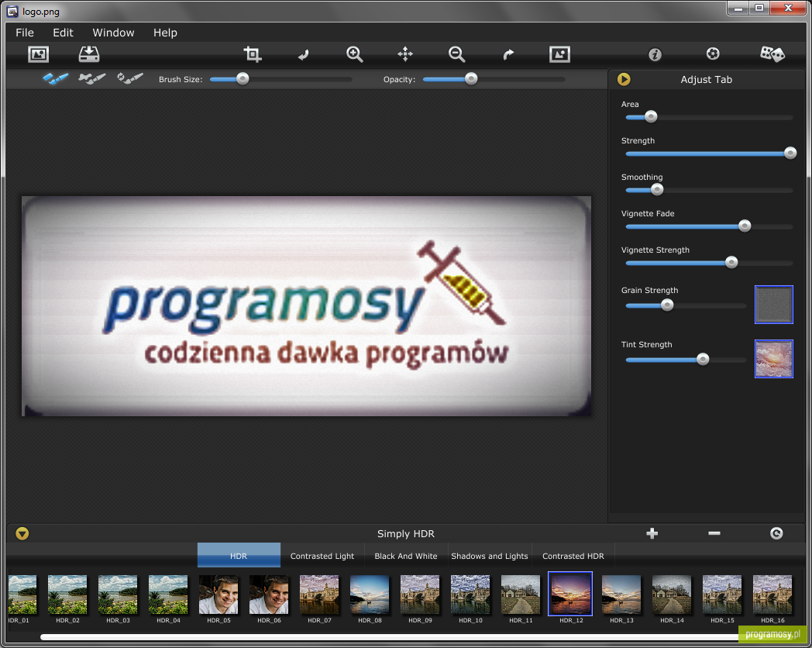Click the Grain Strength slider handle
812x648 pixels.
click(x=668, y=305)
